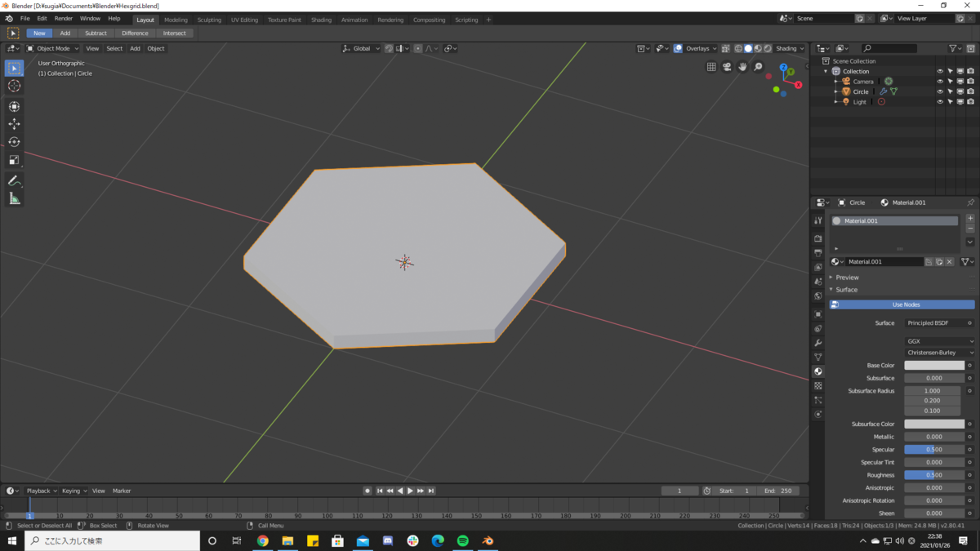Open the Active Tool settings tab
The image size is (980, 551).
pos(818,220)
